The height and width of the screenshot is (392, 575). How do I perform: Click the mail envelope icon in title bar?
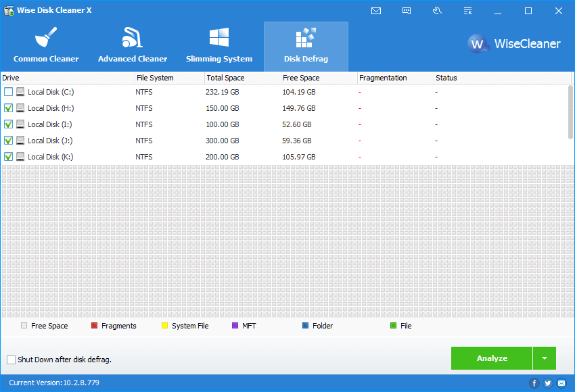coord(376,11)
